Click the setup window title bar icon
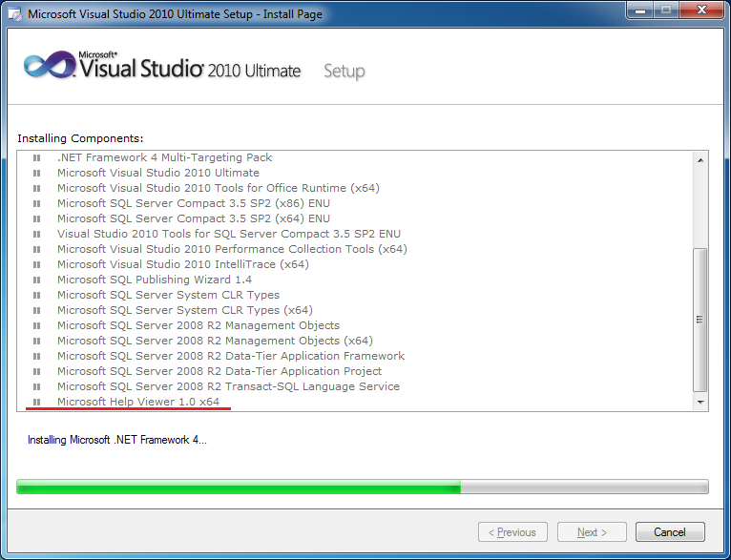Image resolution: width=731 pixels, height=560 pixels. 15,14
